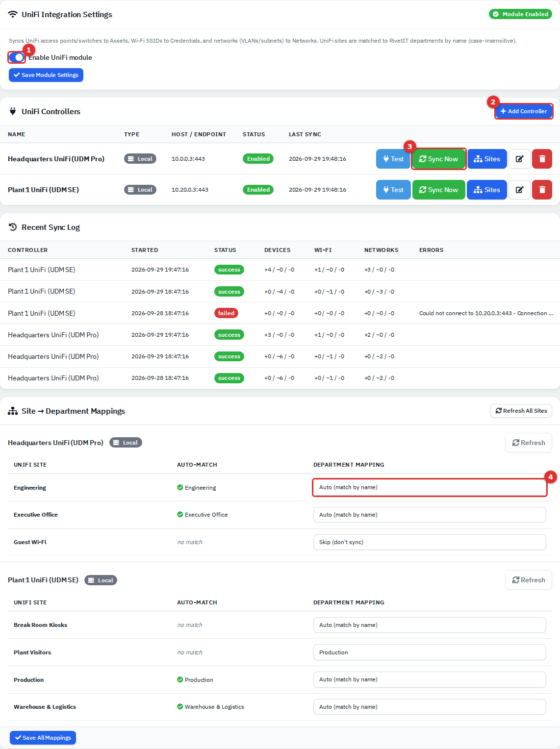Click Save All Mappings button
This screenshot has width=560, height=749.
43,738
